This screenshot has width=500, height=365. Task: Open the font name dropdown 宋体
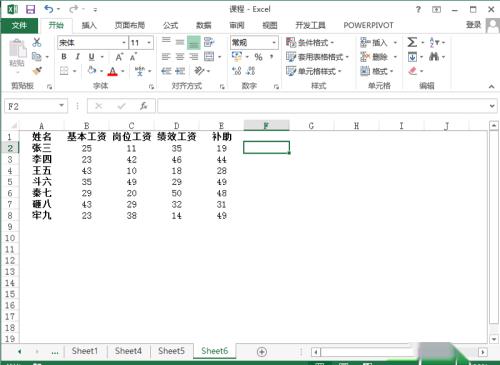[x=124, y=43]
